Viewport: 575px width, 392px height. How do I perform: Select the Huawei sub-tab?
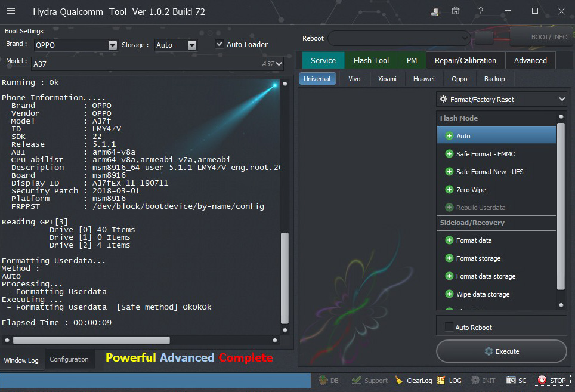(424, 79)
